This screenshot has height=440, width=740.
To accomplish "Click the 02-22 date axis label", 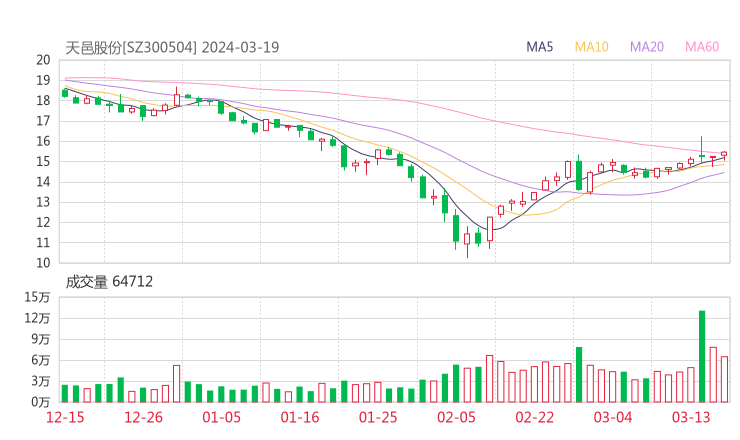I will click(x=534, y=417).
